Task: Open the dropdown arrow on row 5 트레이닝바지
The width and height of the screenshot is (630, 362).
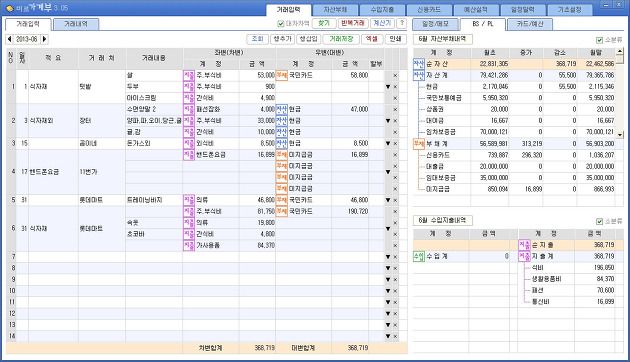Action: pos(388,200)
